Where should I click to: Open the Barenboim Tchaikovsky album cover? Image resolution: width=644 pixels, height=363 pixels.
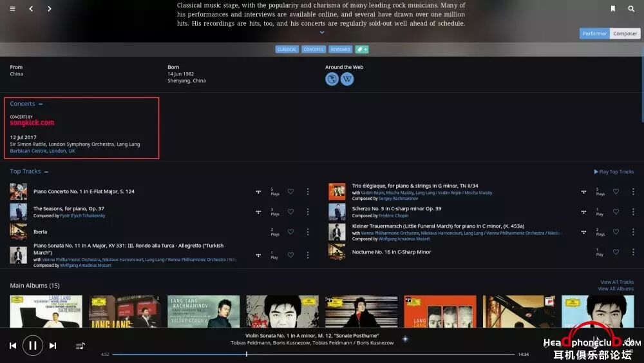point(46,311)
